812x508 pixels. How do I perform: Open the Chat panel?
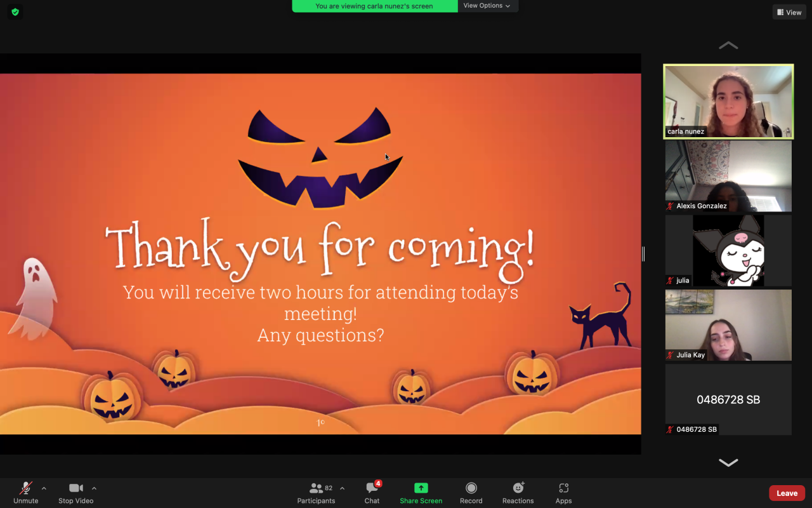(372, 492)
